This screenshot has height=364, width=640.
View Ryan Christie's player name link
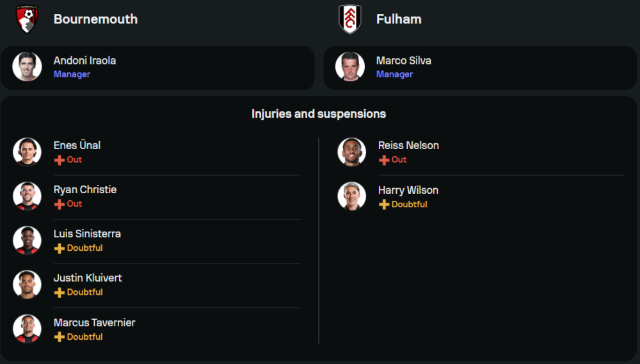[85, 189]
